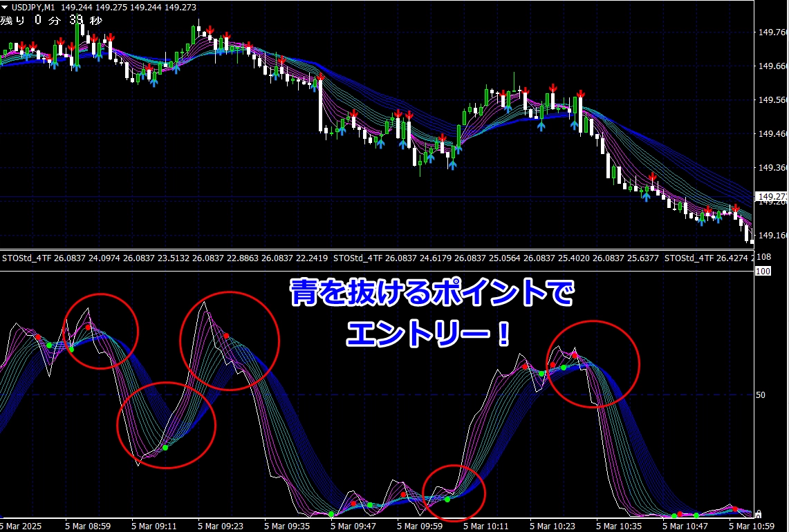Click the 149.76 label on the price axis

click(x=773, y=32)
